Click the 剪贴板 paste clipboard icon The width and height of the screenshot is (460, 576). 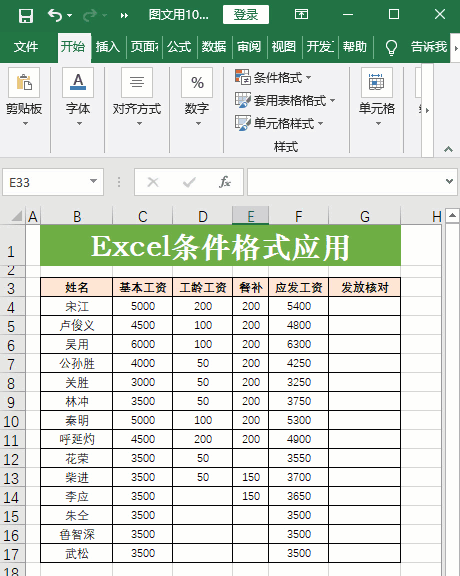[24, 83]
